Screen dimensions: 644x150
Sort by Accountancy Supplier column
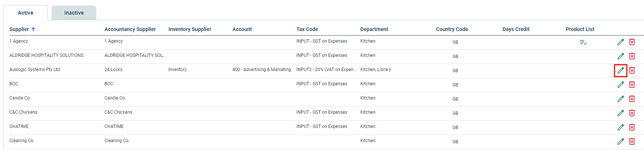pos(130,29)
